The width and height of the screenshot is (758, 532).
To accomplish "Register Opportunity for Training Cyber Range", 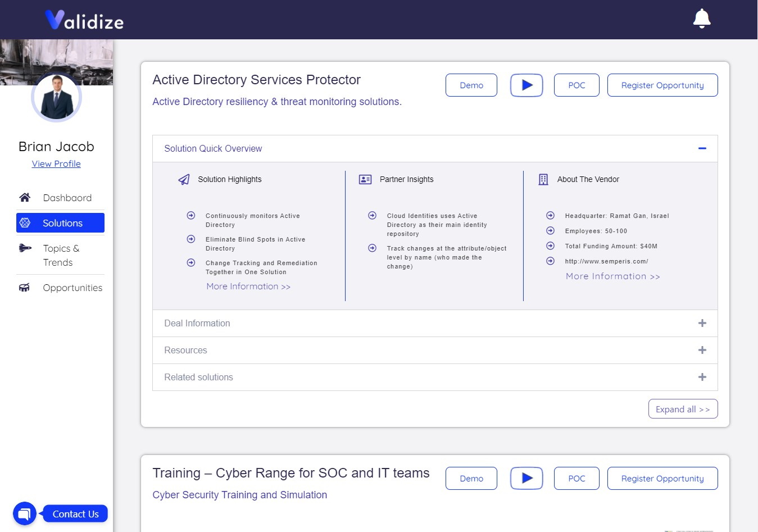I will tap(662, 479).
